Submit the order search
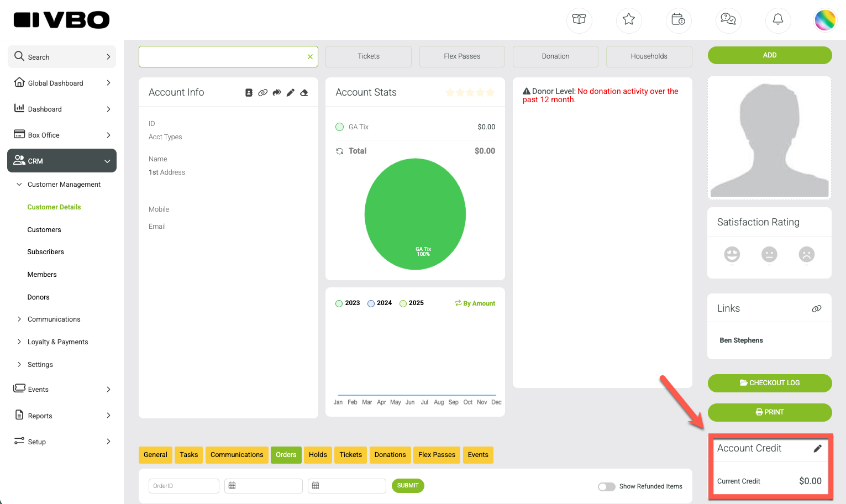This screenshot has width=846, height=504. [x=408, y=486]
